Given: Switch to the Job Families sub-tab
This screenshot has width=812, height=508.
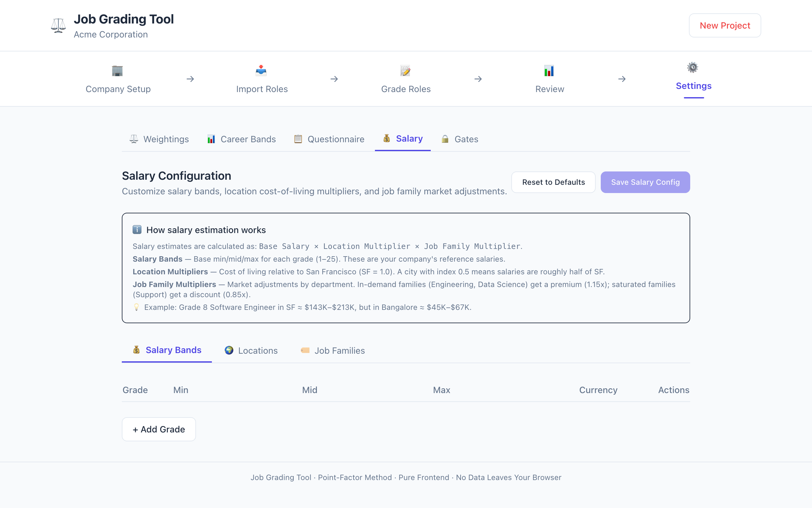Looking at the screenshot, I should click(x=333, y=351).
